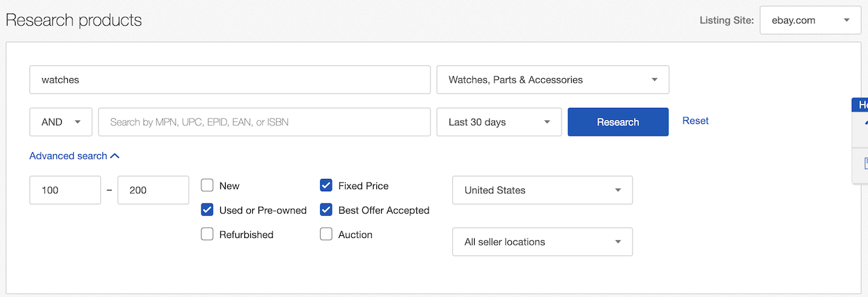This screenshot has height=297, width=868.
Task: Uncheck Used or Pre-owned checkbox
Action: [208, 210]
